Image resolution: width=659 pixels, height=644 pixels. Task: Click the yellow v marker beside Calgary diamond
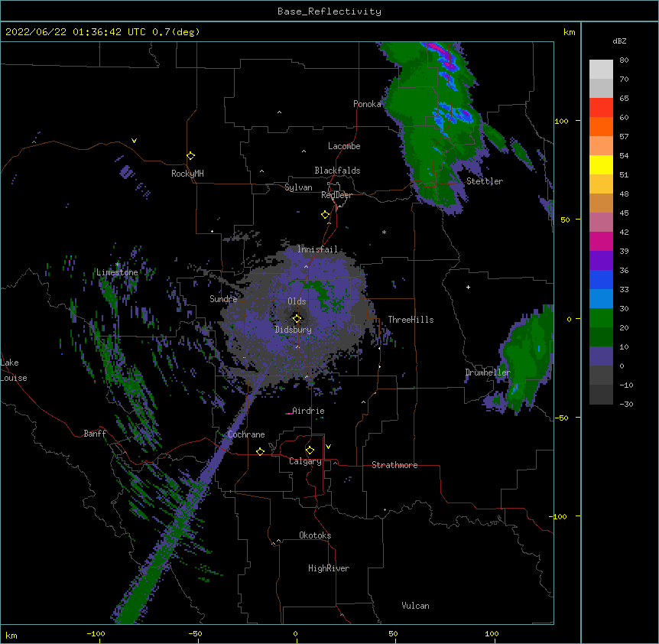click(x=328, y=447)
